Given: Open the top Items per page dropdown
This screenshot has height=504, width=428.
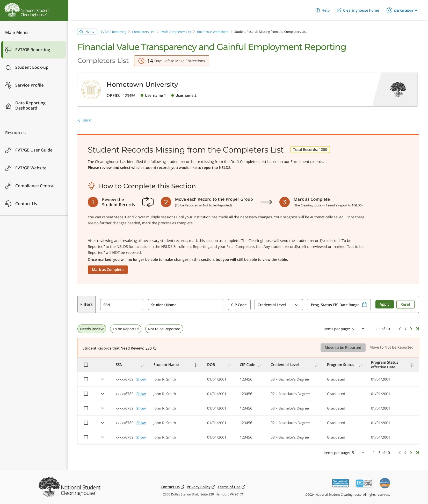Looking at the screenshot, I should coord(358,329).
